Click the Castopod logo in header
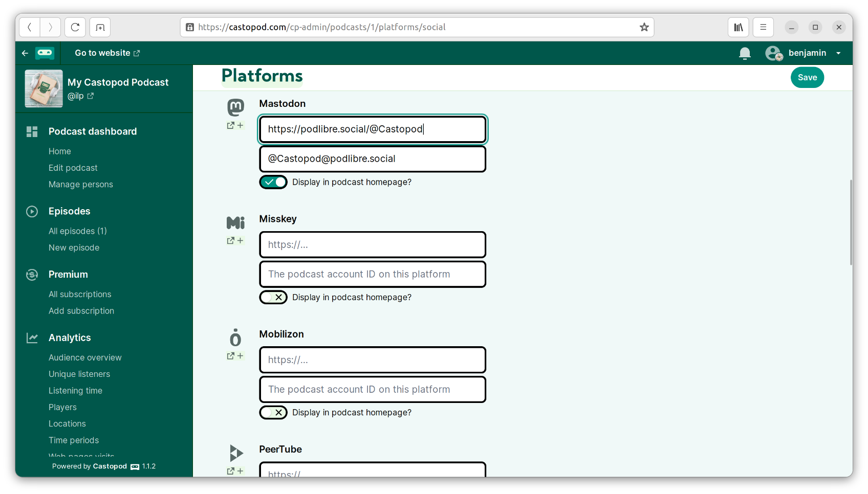868x494 pixels. (x=45, y=53)
